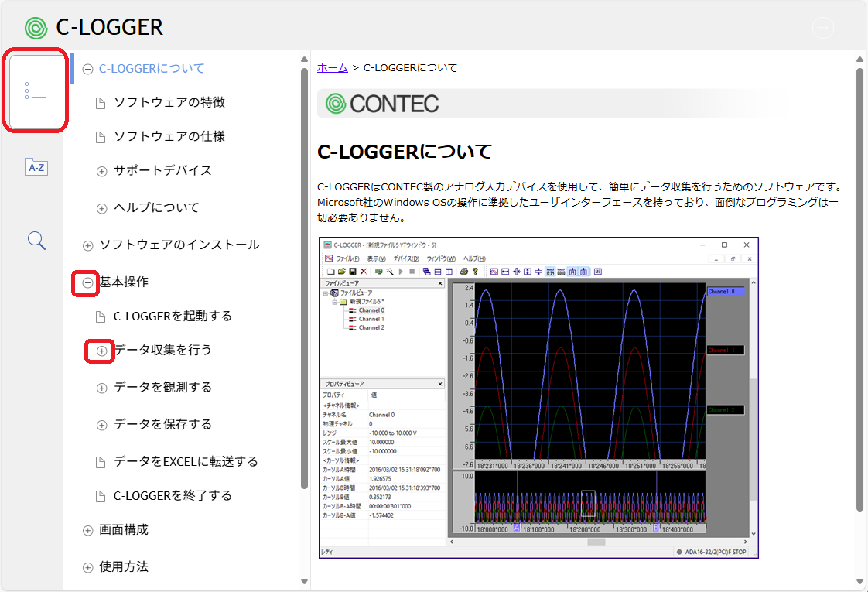Click the content pane vertical scrollbar
The image size is (868, 592).
coord(859,286)
